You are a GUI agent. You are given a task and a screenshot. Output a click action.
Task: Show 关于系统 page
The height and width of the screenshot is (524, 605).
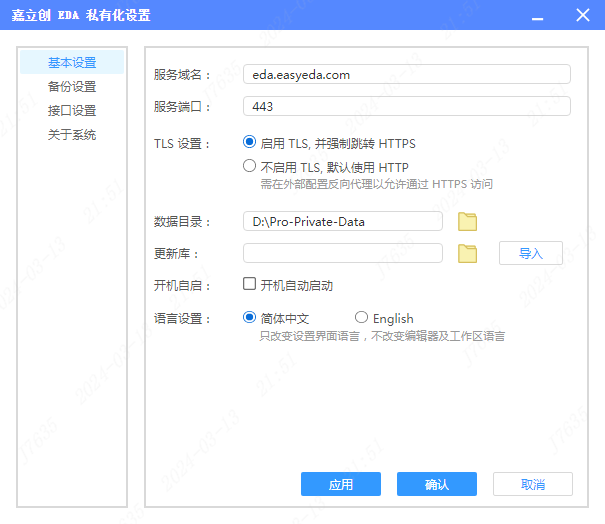(72, 135)
